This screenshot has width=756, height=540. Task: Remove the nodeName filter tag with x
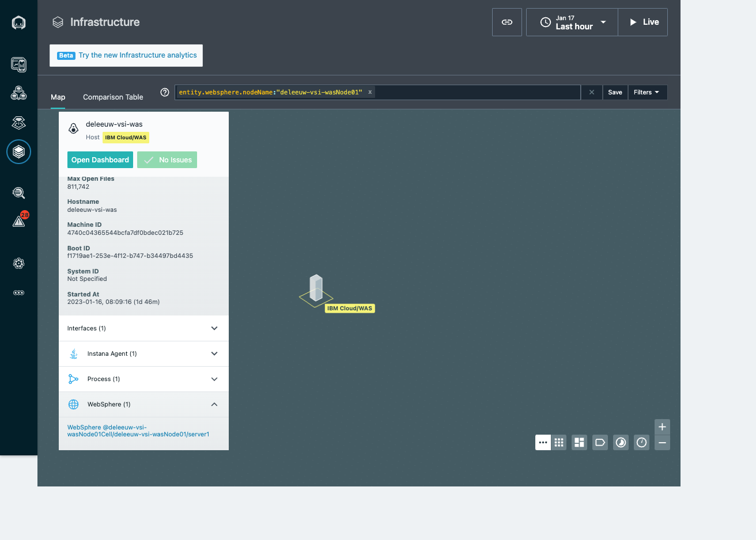pyautogui.click(x=370, y=92)
